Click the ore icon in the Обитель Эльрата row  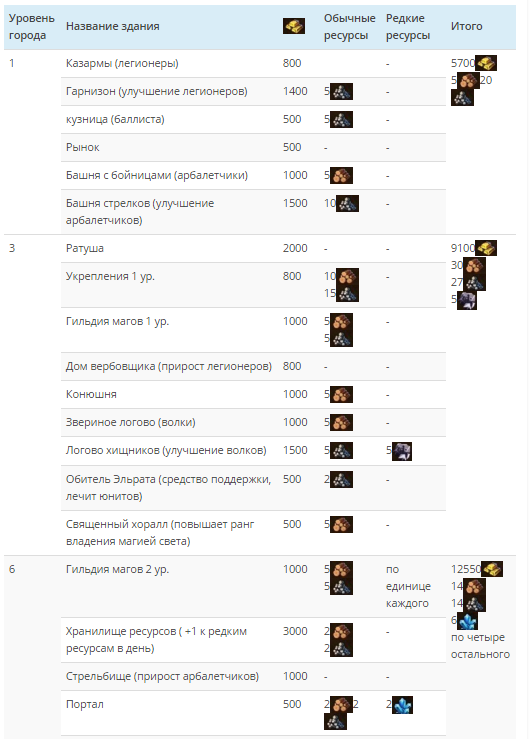click(341, 479)
